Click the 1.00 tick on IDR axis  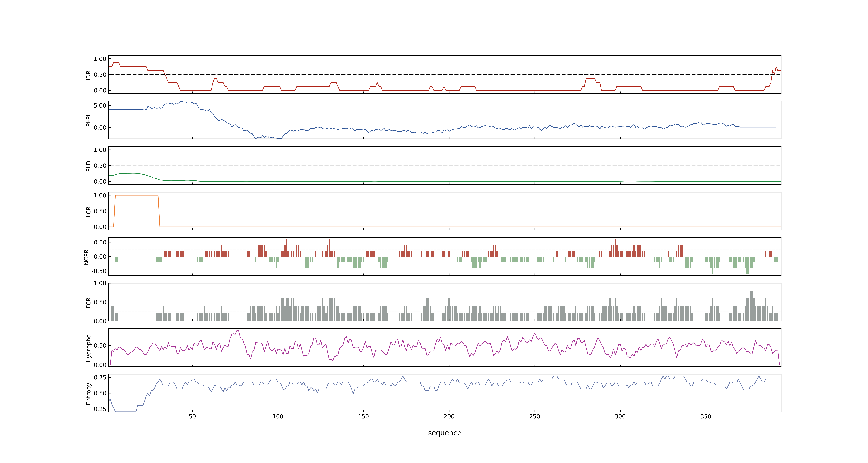pyautogui.click(x=100, y=59)
